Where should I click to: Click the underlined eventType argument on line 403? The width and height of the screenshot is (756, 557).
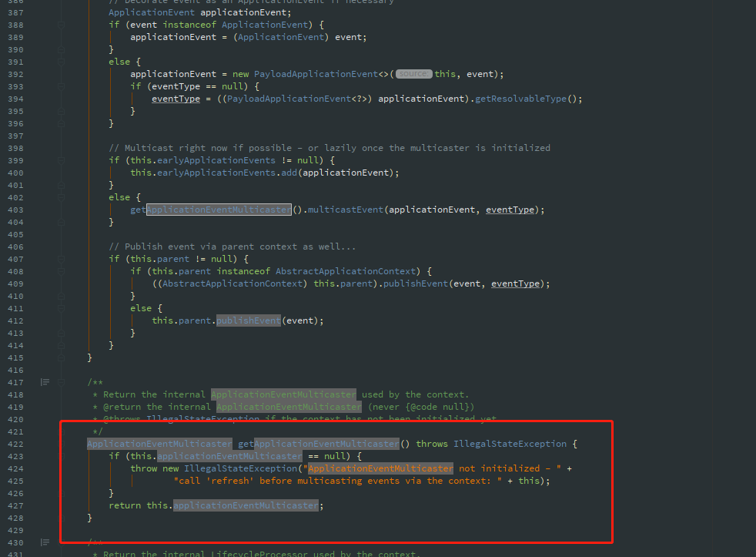point(510,210)
